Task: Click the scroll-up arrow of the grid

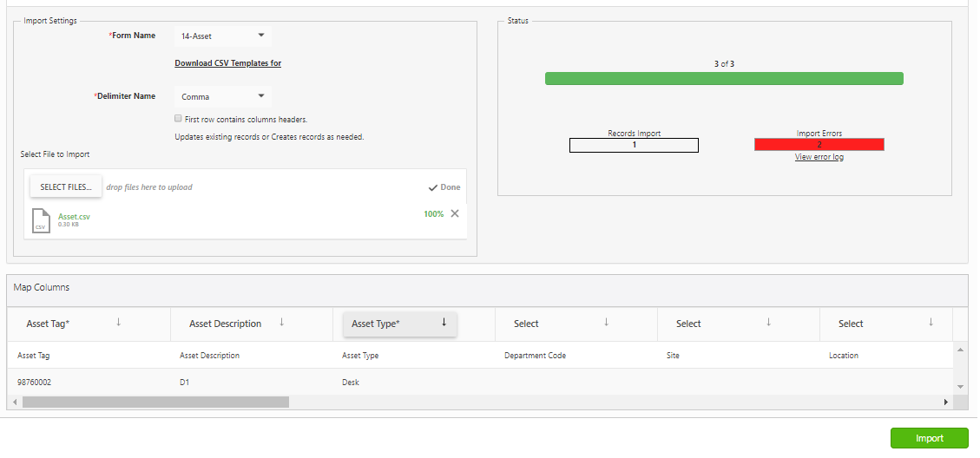Action: (x=961, y=349)
